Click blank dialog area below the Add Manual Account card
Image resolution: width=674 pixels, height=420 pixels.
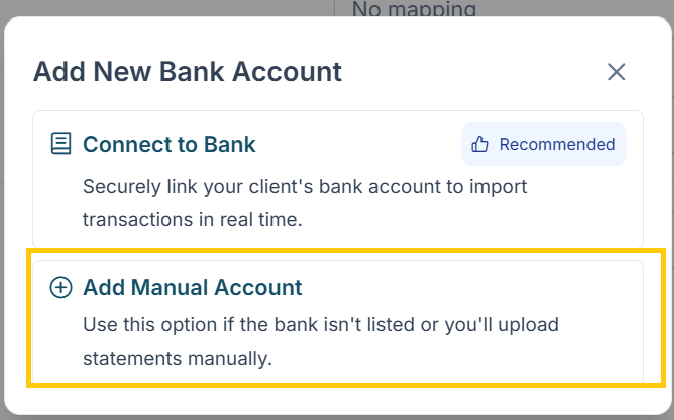click(x=337, y=400)
